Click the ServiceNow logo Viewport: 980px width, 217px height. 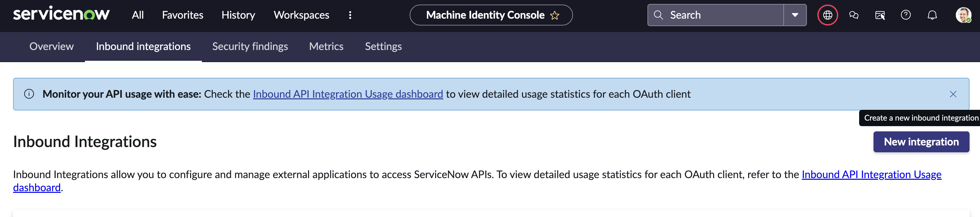pyautogui.click(x=61, y=14)
